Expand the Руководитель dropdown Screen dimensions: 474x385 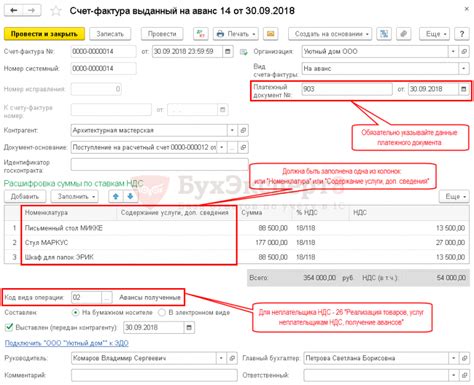(x=221, y=358)
